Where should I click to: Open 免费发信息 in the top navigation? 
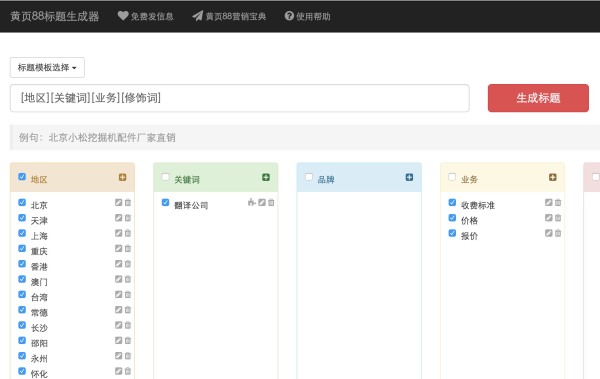point(145,16)
